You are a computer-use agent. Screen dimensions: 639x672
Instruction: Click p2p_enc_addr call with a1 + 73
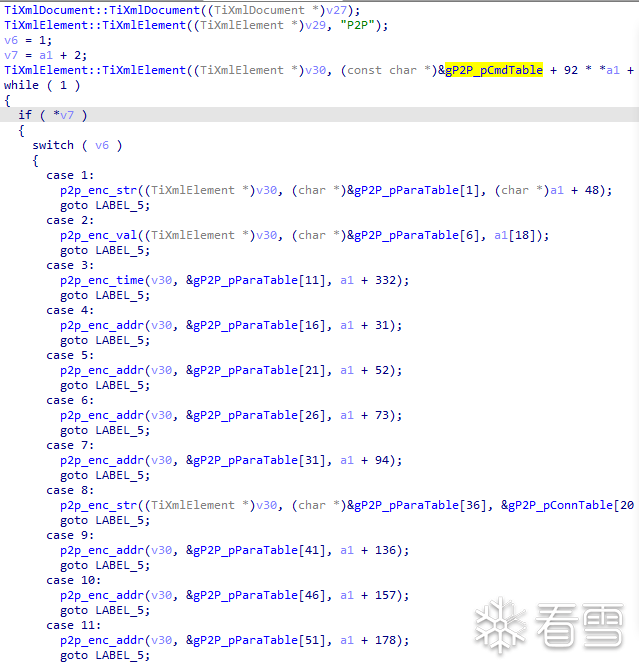(x=102, y=415)
